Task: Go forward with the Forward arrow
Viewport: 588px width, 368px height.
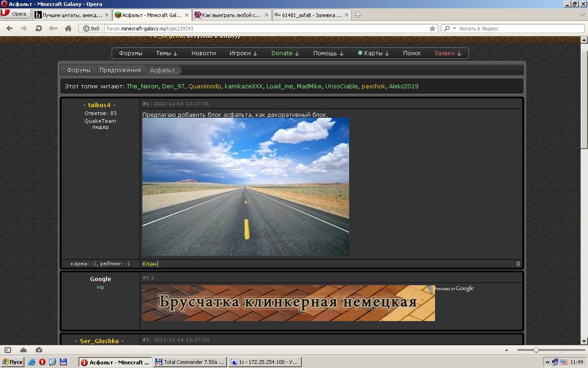Action: point(24,28)
